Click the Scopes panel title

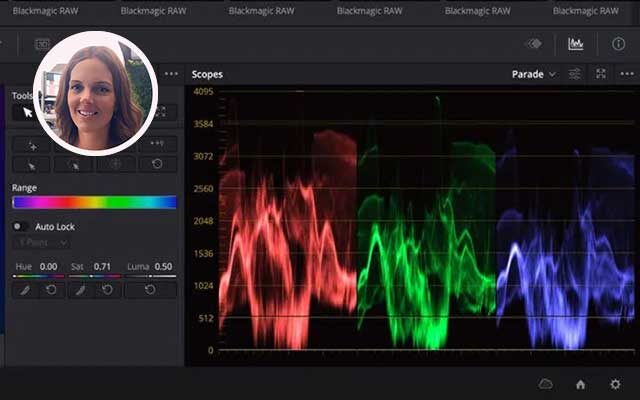coord(207,74)
